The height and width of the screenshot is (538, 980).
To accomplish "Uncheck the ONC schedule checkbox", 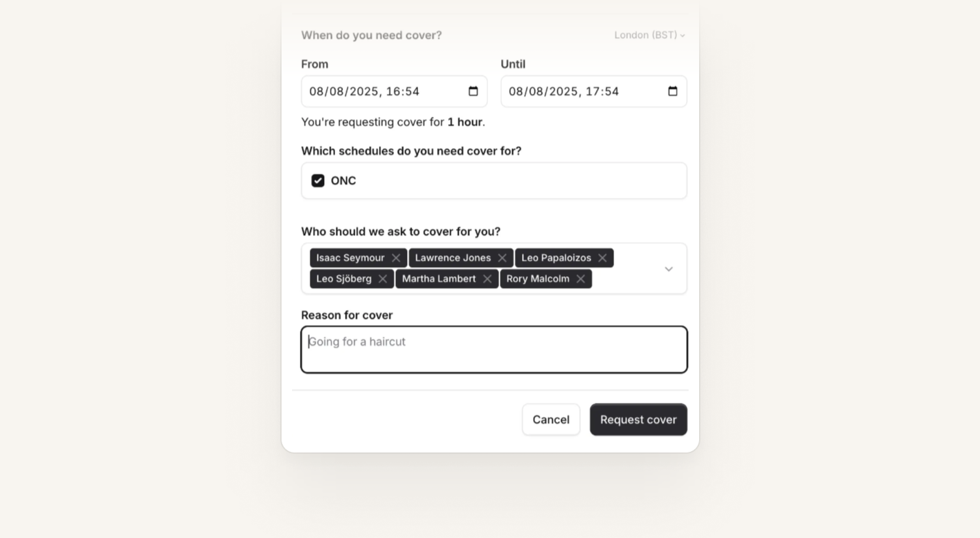I will pos(318,181).
